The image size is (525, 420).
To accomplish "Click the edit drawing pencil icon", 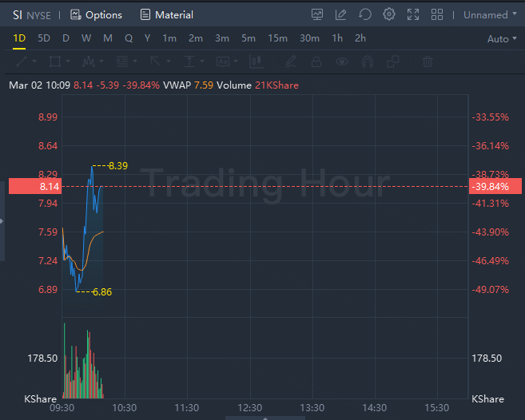I will coord(341,14).
